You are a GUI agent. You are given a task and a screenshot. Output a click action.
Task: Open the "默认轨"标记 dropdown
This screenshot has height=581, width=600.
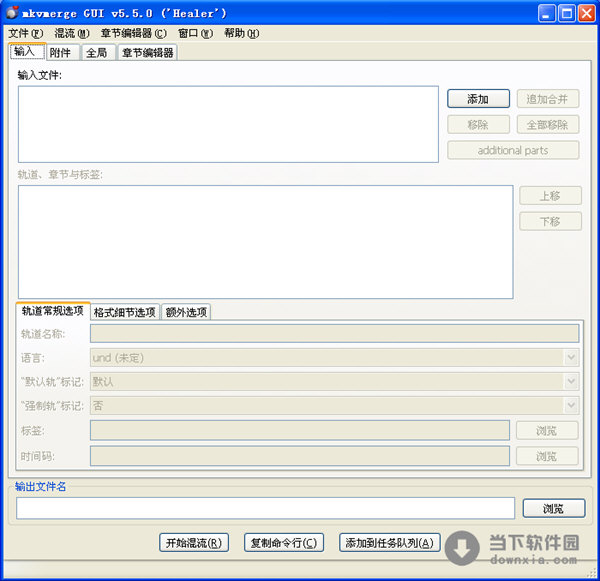coord(334,381)
